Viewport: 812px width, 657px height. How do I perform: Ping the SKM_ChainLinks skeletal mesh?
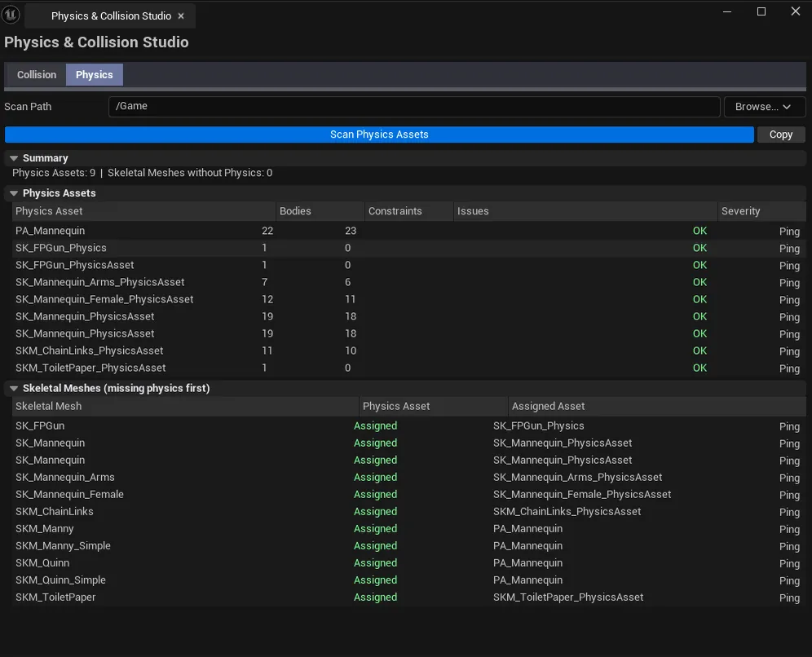[x=789, y=512]
